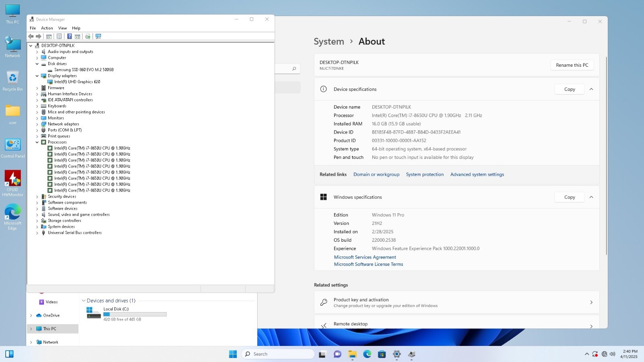This screenshot has height=362, width=644.
Task: Copy the Device specifications
Action: (569, 89)
